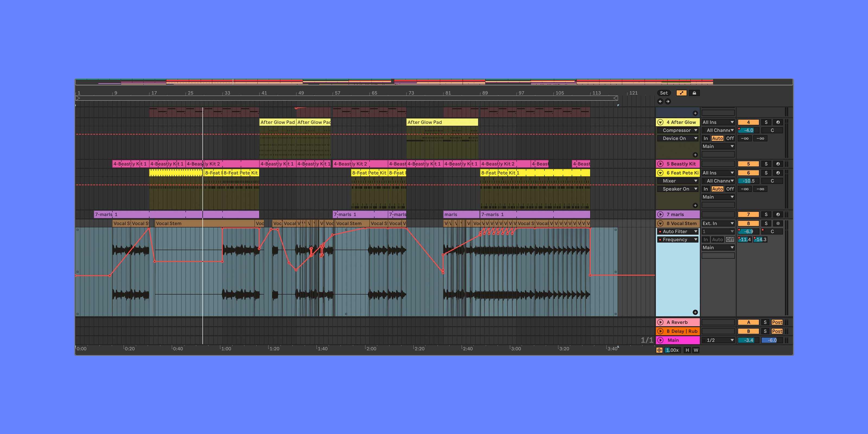Arm the Vocal Stem audio track

[x=778, y=224]
